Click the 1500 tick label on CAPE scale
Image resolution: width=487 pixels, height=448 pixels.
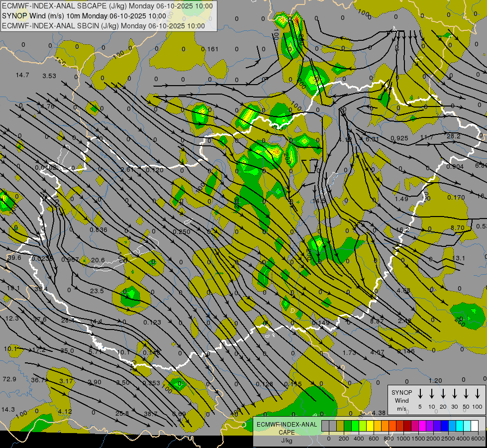pyautogui.click(x=418, y=439)
